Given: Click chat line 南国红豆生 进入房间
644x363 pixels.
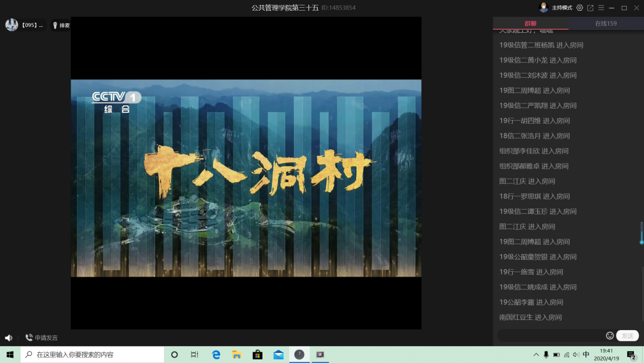Looking at the screenshot, I should 530,318.
